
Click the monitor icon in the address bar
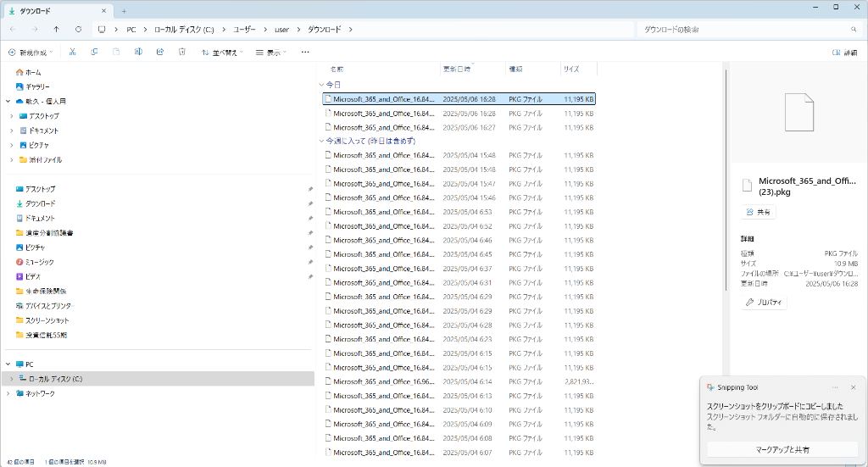[x=102, y=30]
